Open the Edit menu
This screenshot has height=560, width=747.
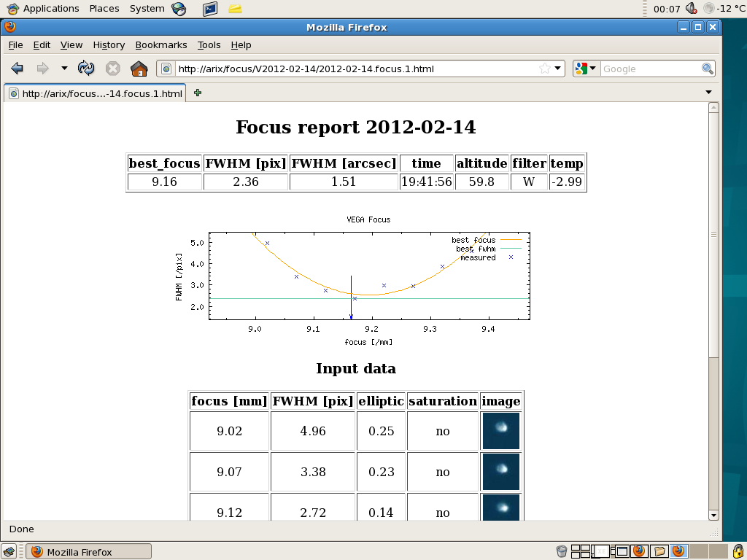coord(42,45)
